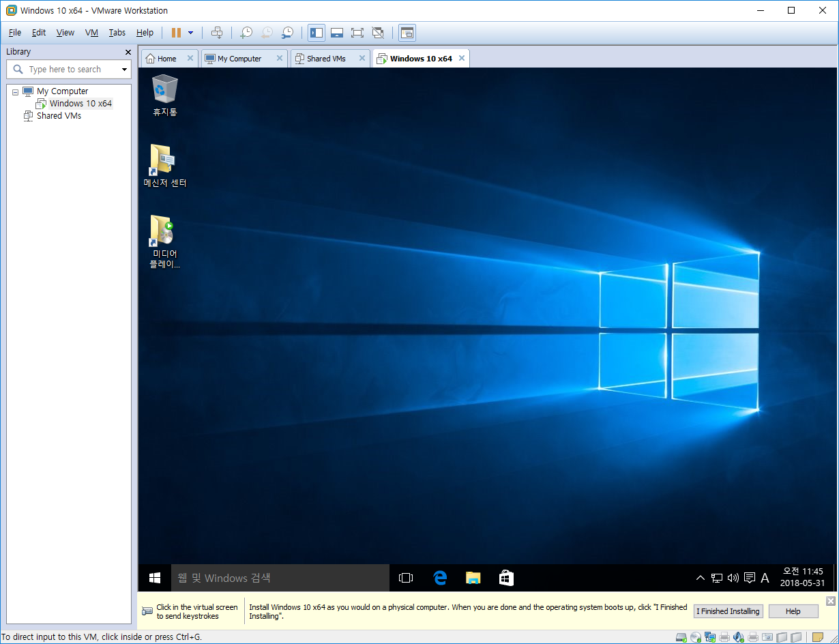839x644 pixels.
Task: Toggle the thumbnail bar view
Action: (336, 32)
